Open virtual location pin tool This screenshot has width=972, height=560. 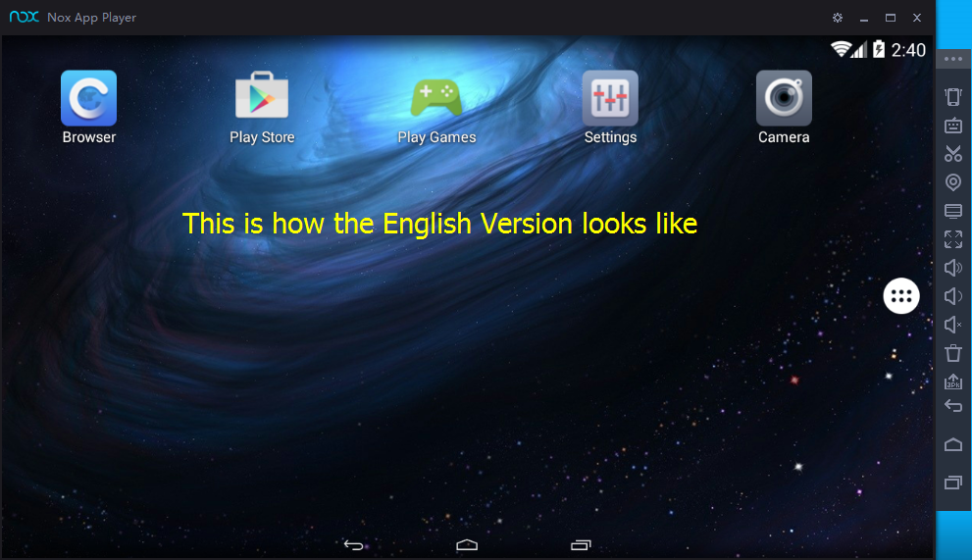click(x=952, y=182)
